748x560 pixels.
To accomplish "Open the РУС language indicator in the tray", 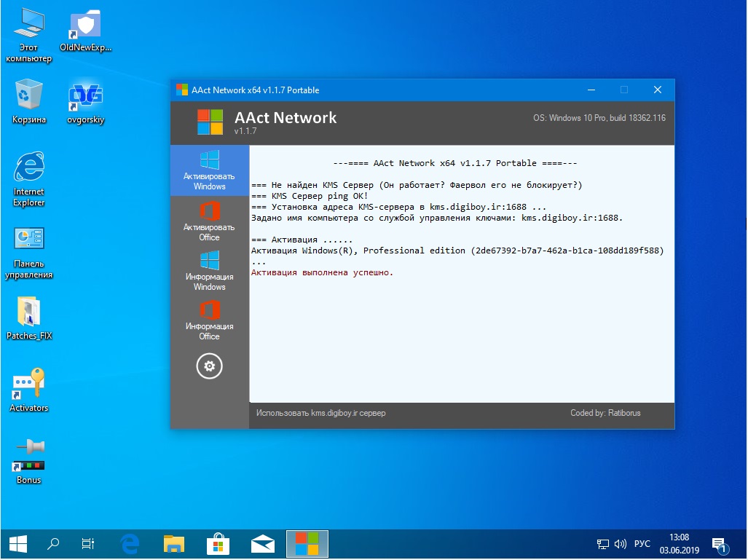I will pyautogui.click(x=642, y=543).
